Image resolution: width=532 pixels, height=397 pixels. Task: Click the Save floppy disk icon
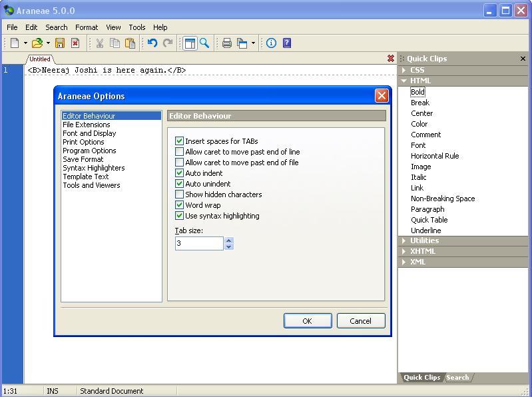[x=60, y=43]
